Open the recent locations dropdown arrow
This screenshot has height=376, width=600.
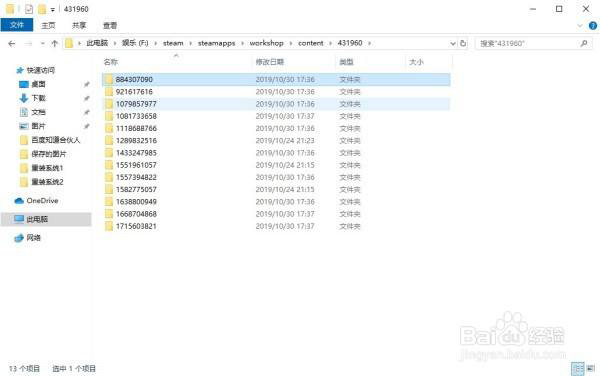click(42, 44)
